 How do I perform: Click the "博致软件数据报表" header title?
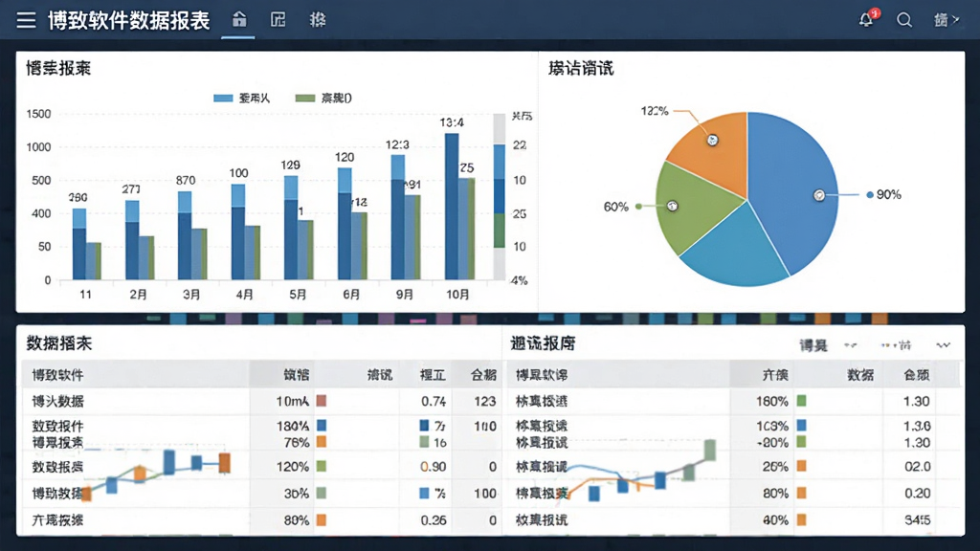coord(129,21)
